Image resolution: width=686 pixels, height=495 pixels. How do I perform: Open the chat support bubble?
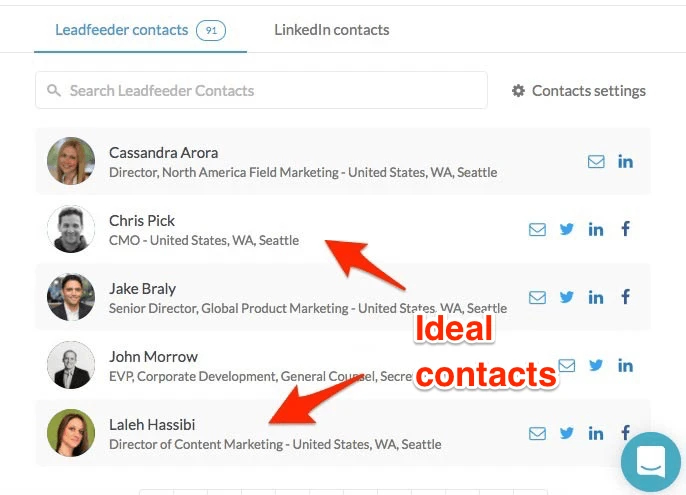tap(650, 462)
